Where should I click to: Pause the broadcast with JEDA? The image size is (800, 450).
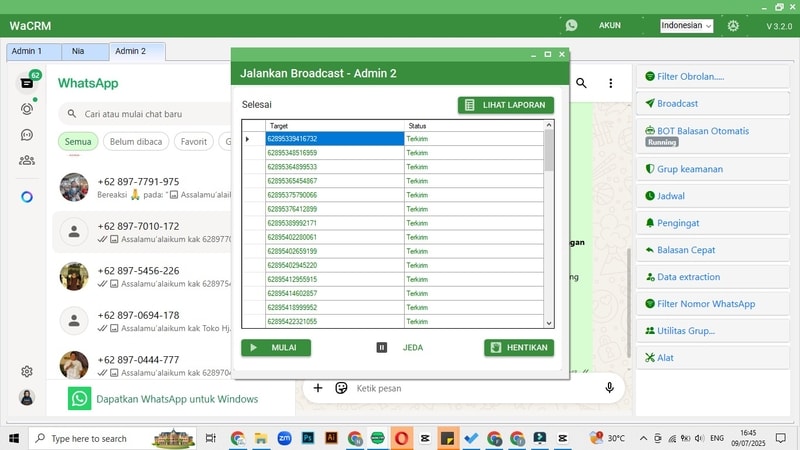coord(400,348)
